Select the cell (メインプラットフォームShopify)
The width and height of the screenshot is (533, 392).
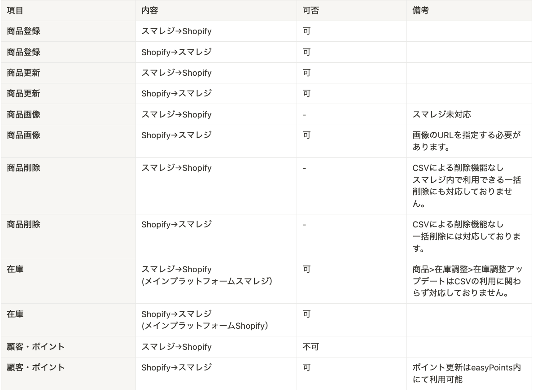(205, 326)
